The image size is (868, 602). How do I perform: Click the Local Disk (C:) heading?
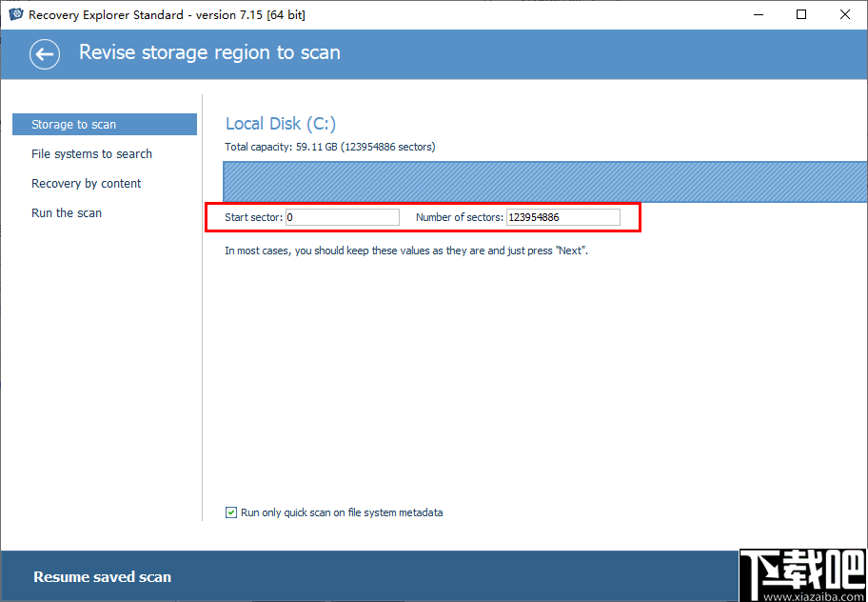[281, 124]
